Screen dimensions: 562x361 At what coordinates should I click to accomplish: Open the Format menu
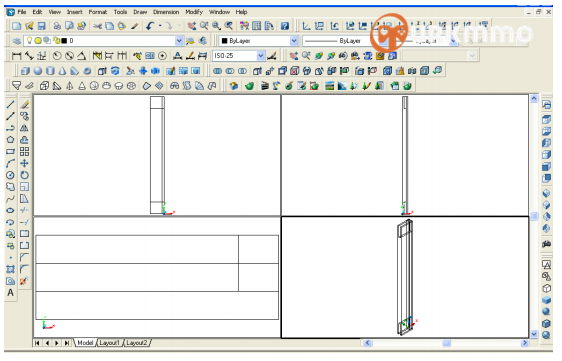click(x=98, y=12)
